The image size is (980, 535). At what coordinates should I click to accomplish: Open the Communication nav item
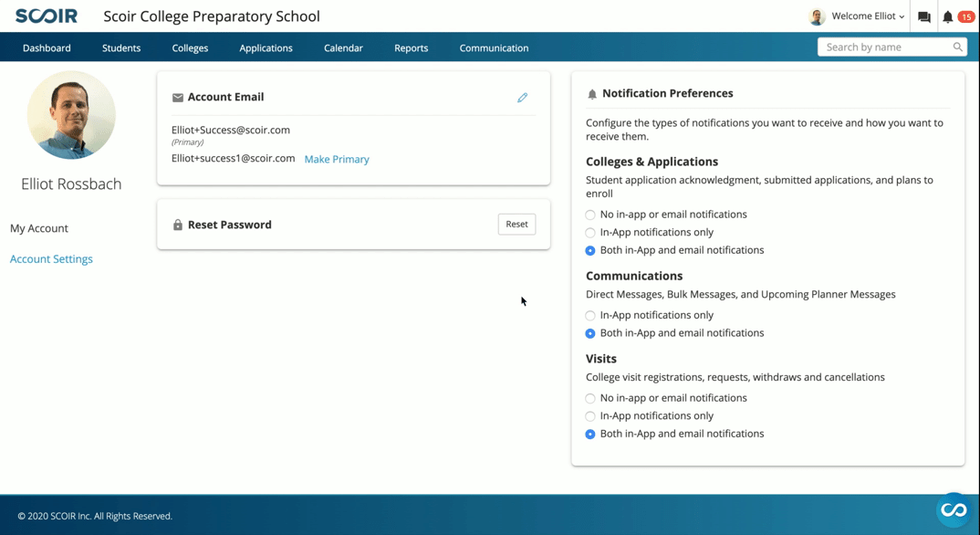coord(494,48)
